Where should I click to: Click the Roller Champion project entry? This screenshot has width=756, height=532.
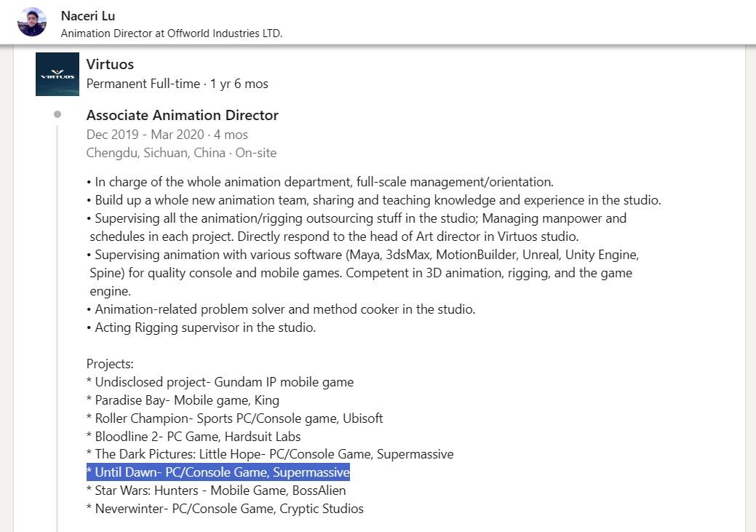tap(234, 418)
